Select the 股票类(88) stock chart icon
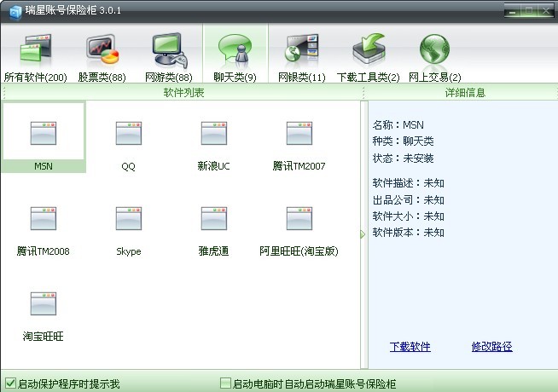 (102, 49)
